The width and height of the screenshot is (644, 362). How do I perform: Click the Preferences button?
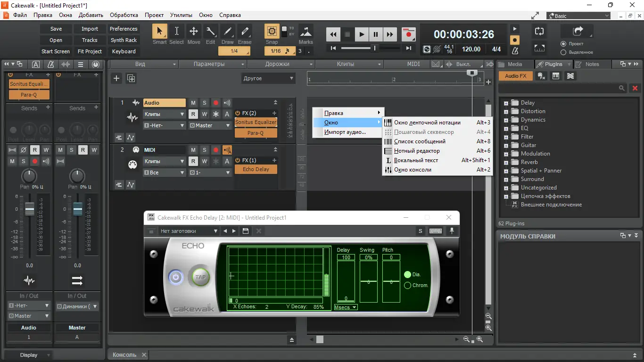[x=124, y=29]
